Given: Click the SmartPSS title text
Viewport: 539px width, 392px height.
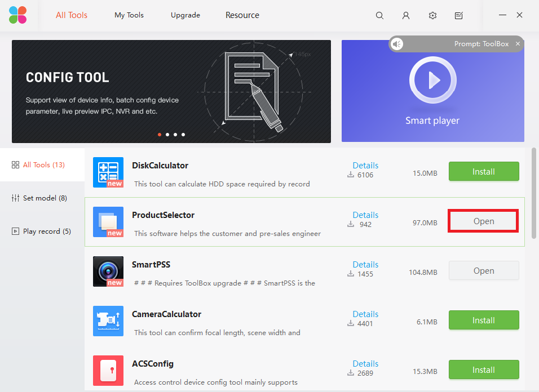Looking at the screenshot, I should [151, 265].
